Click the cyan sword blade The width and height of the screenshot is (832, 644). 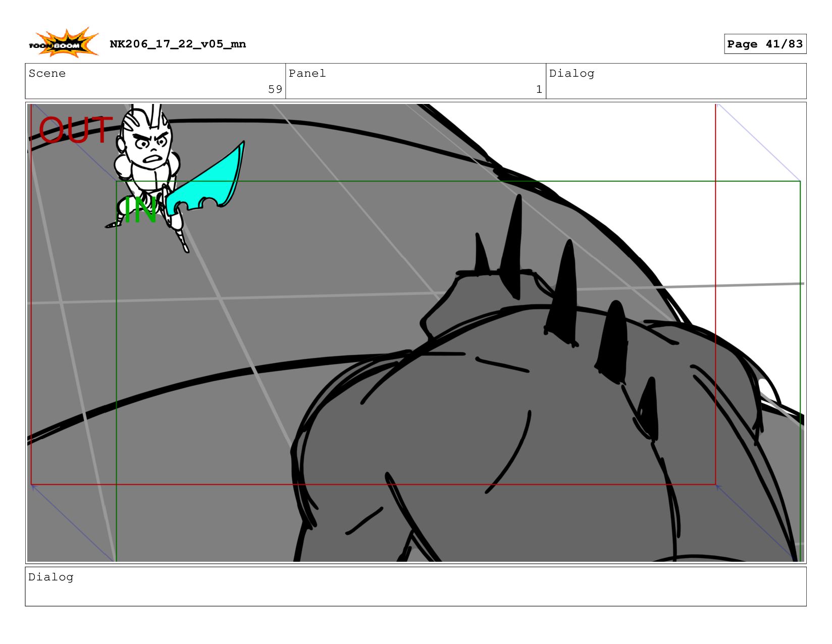pos(208,184)
